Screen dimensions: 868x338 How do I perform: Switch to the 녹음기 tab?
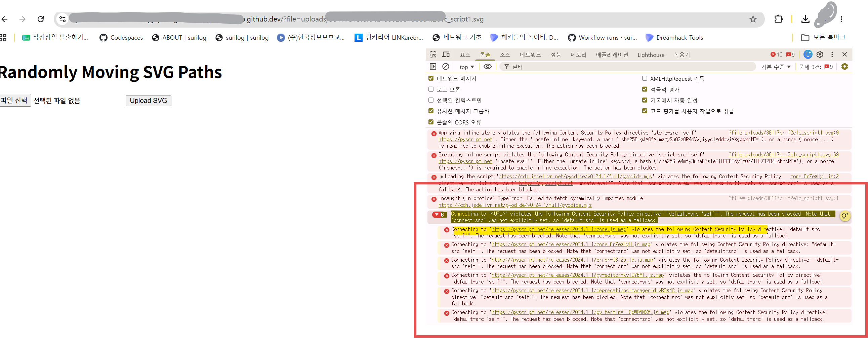click(682, 54)
